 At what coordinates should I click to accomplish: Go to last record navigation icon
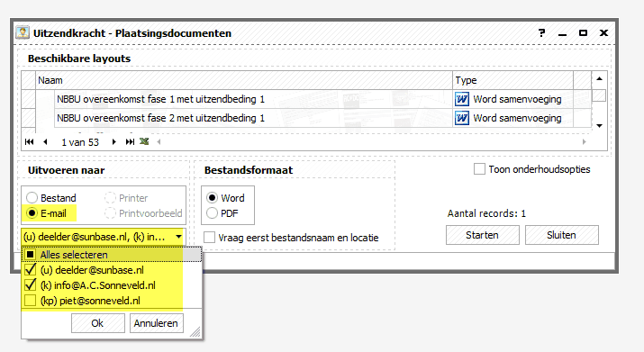click(x=130, y=141)
